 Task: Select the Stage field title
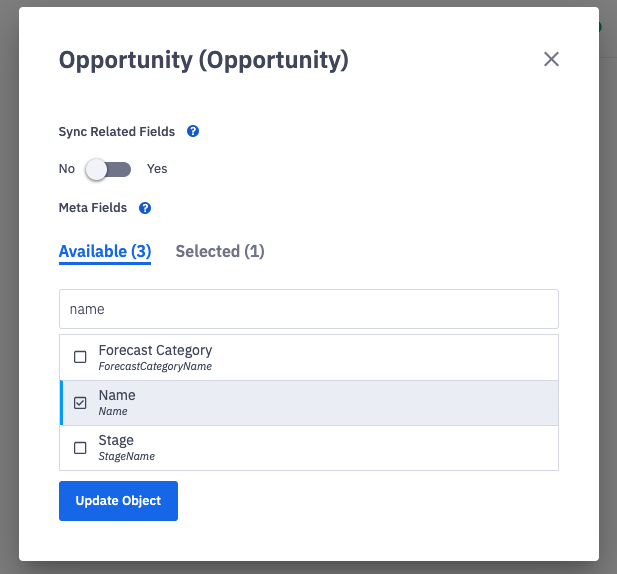tap(116, 440)
